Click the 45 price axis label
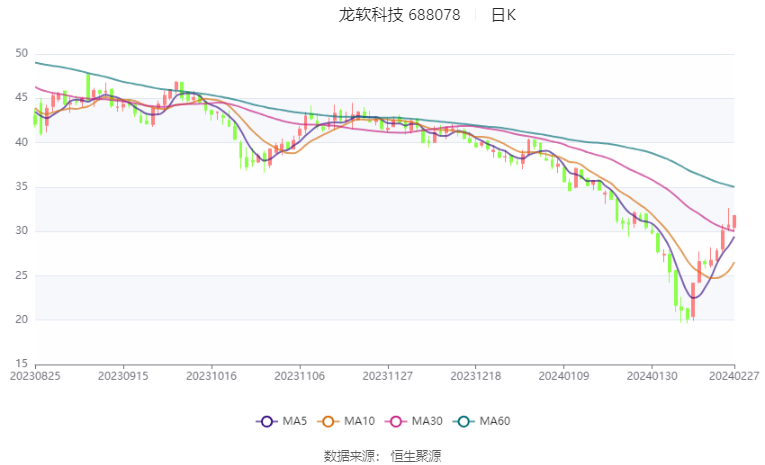Image resolution: width=765 pixels, height=465 pixels. click(21, 98)
